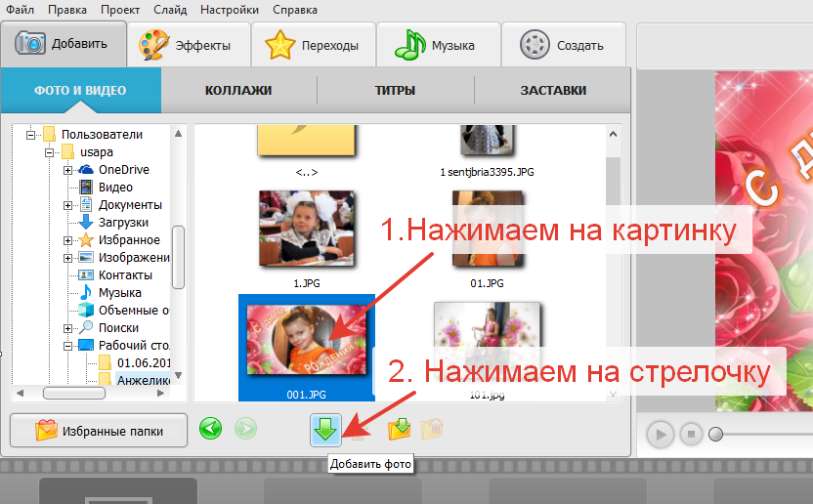Click the green back navigation arrow
The height and width of the screenshot is (504, 813).
pos(210,429)
